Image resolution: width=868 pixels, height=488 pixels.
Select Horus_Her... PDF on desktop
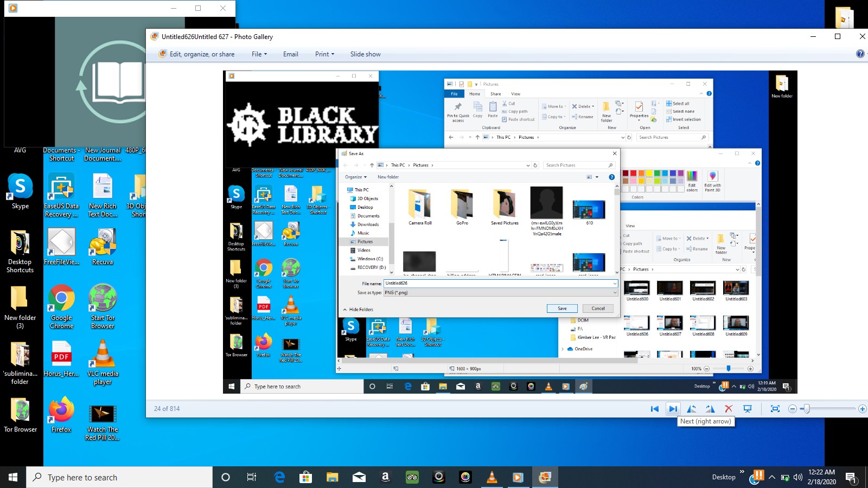pos(61,358)
